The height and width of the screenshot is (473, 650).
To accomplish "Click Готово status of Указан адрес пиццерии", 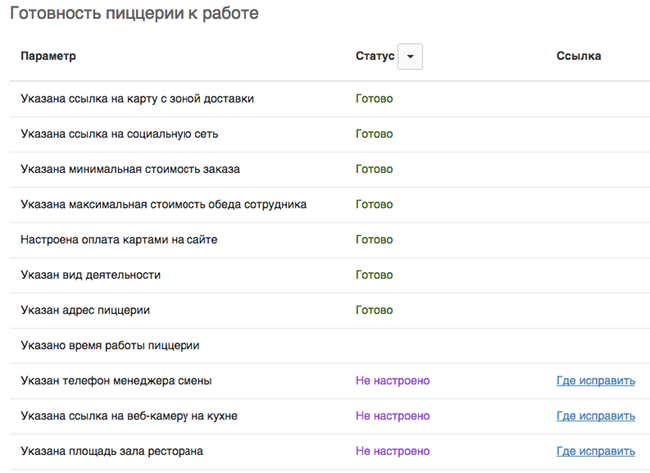I will [x=374, y=310].
